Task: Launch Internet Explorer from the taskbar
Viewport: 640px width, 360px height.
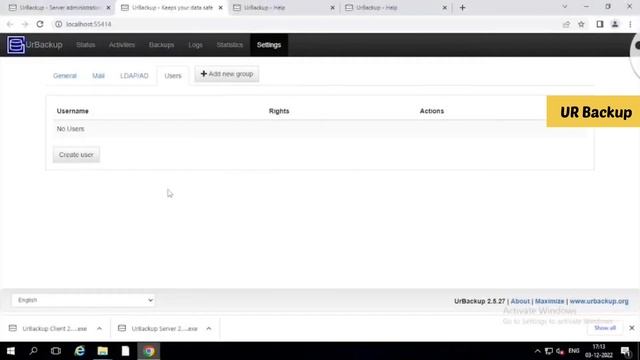Action: pyautogui.click(x=80, y=351)
